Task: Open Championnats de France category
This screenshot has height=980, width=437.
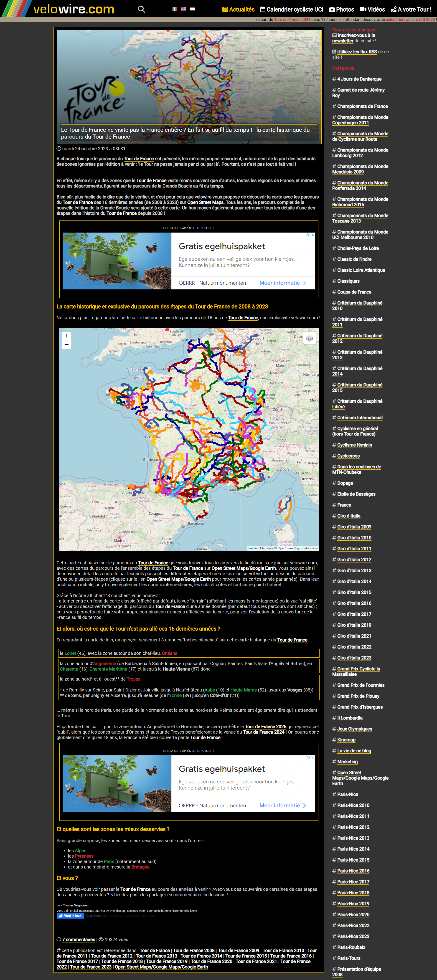Action: pyautogui.click(x=362, y=106)
